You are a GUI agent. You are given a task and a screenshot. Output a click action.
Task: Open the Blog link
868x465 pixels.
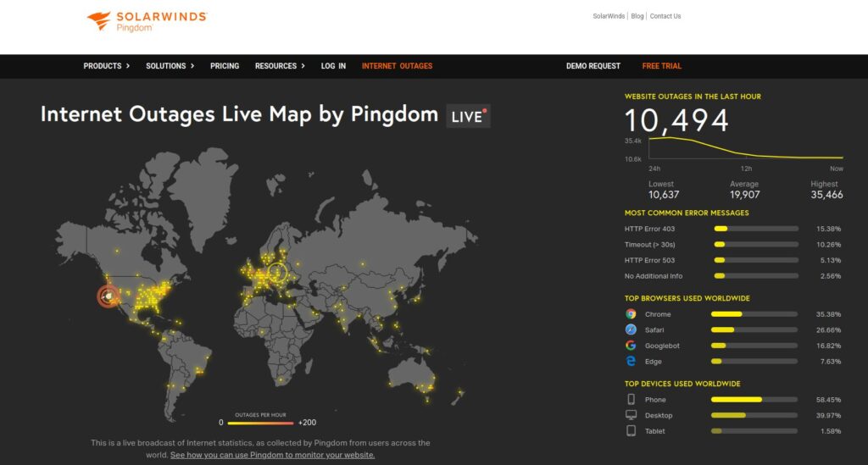tap(637, 16)
